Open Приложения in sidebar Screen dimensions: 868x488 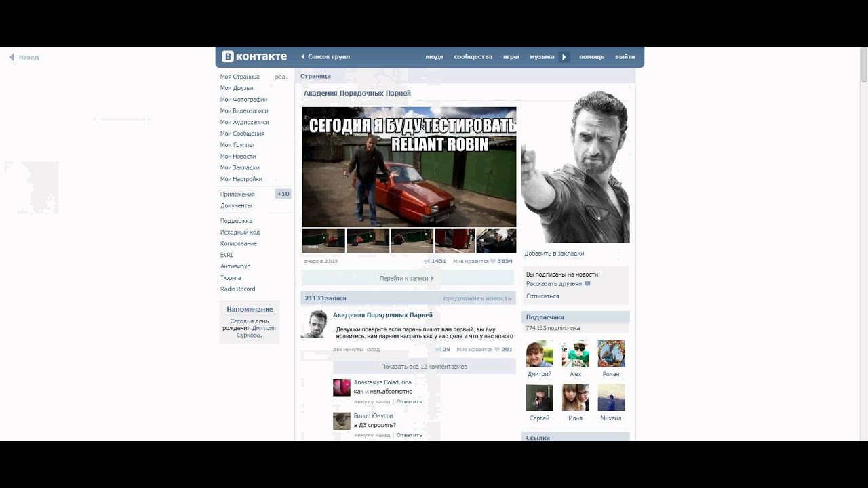237,195
